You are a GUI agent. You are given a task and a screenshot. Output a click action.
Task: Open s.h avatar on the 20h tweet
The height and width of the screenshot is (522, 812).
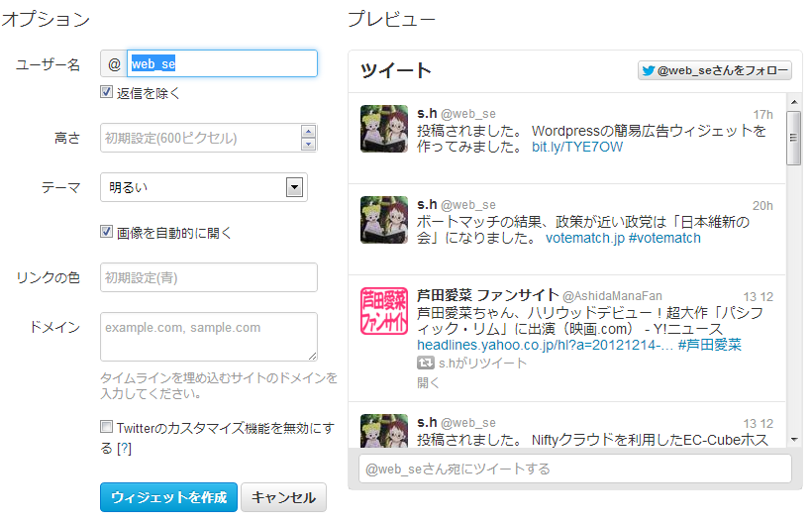384,220
